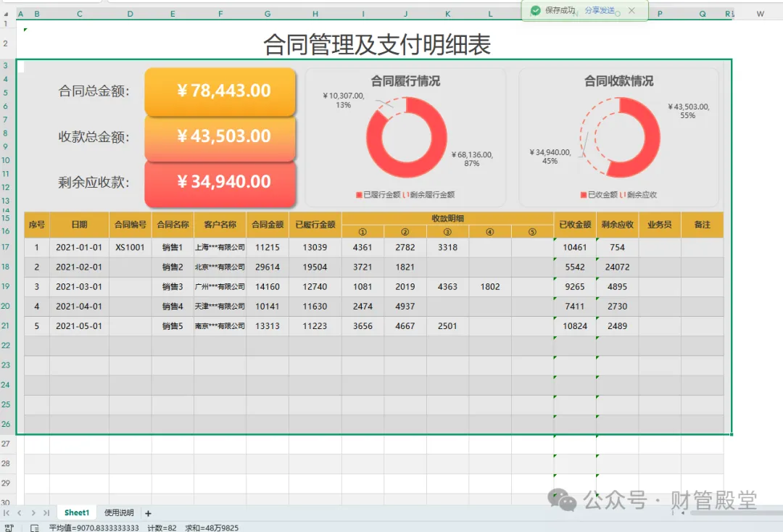Viewport: 783px width, 532px height.
Task: Switch to the Sheet1 tab
Action: click(x=76, y=512)
